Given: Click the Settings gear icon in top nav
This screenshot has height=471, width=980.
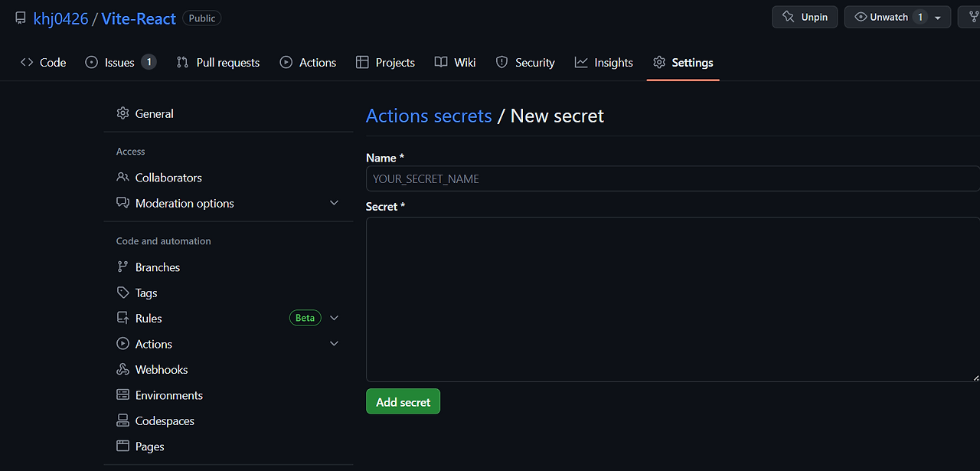Looking at the screenshot, I should [659, 62].
